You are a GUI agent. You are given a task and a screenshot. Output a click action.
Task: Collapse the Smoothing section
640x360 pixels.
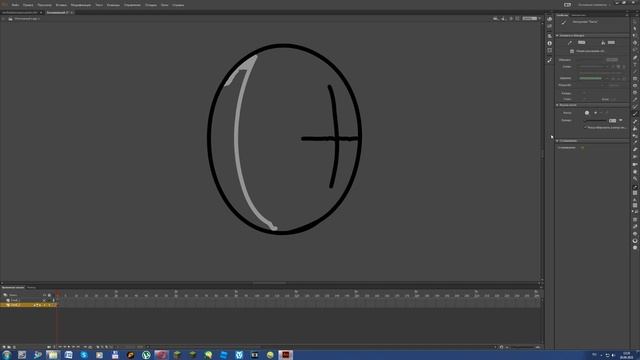click(x=557, y=141)
